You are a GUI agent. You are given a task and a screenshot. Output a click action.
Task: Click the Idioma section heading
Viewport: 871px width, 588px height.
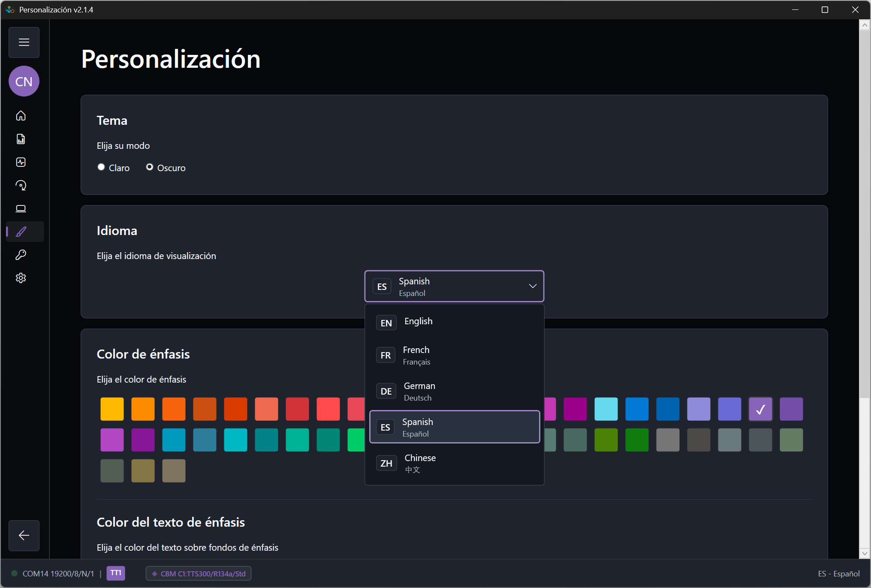pos(117,231)
